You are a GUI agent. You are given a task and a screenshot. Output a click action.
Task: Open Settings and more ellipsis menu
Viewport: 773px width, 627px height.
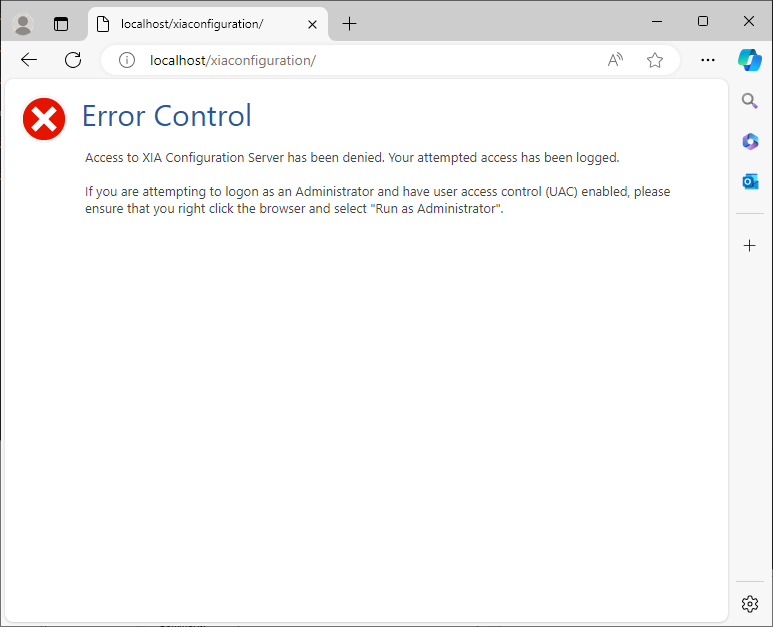point(708,60)
